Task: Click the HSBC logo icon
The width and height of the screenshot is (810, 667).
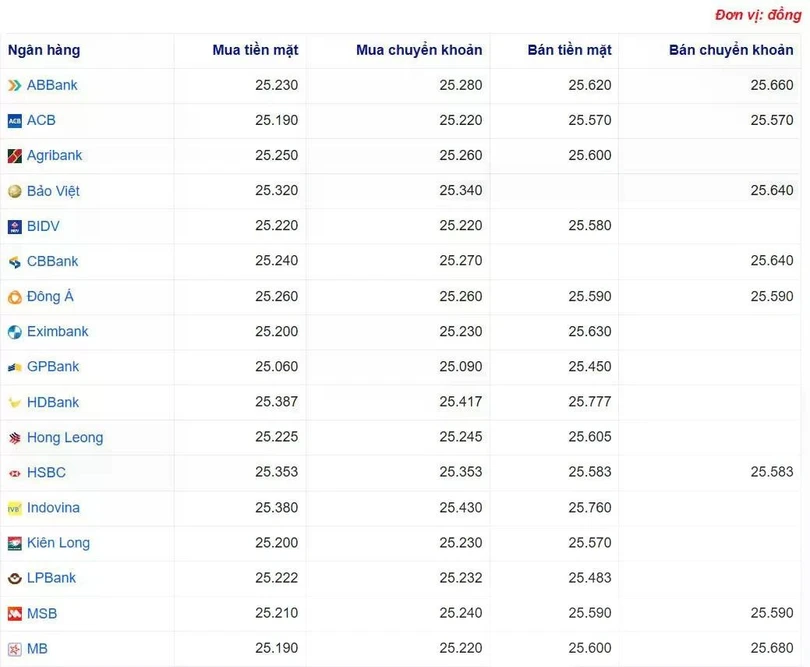Action: pyautogui.click(x=14, y=473)
